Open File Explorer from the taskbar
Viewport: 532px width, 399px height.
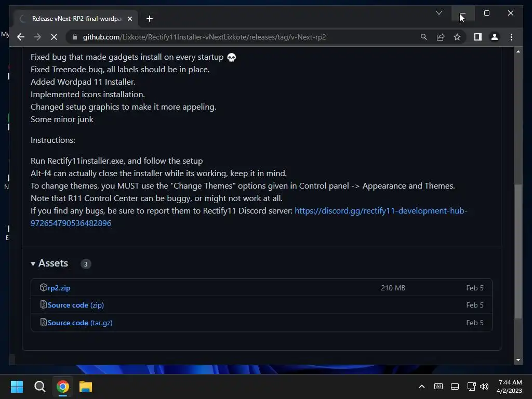86,387
